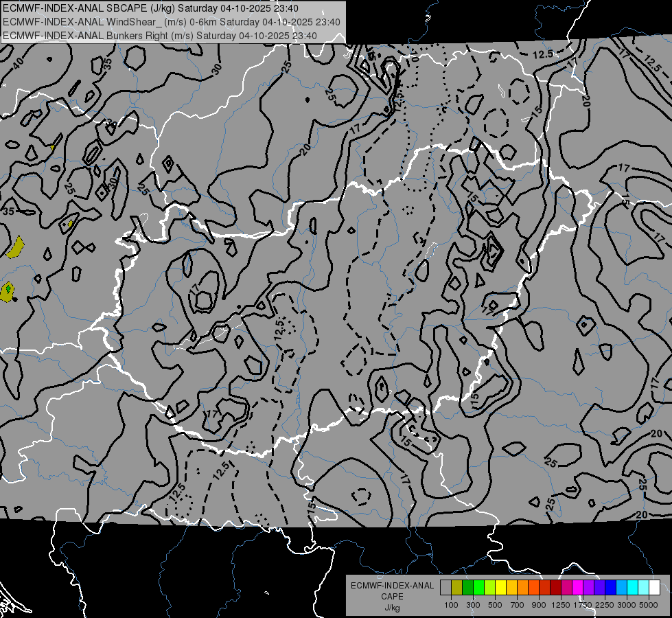Screen dimensions: 672x618
Task: Click the gray swatch in the CAPE legend
Action: [x=445, y=588]
